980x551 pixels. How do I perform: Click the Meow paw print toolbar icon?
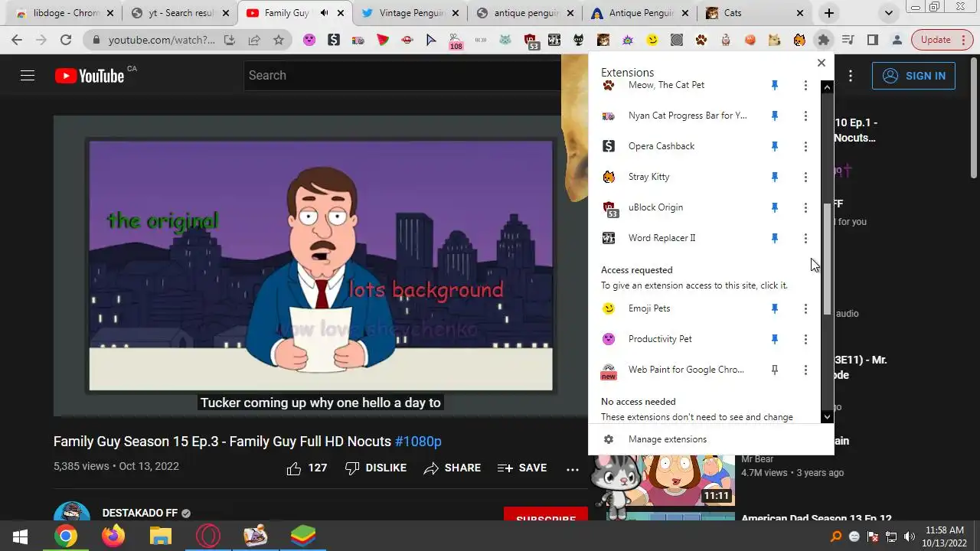[x=701, y=40]
